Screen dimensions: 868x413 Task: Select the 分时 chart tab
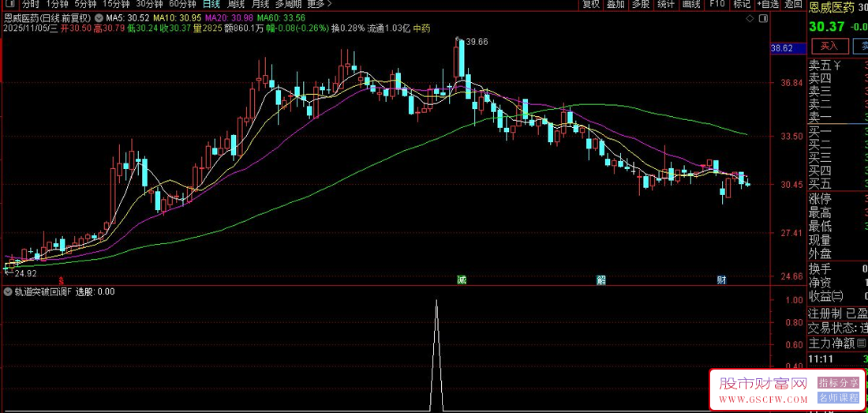tap(31, 4)
